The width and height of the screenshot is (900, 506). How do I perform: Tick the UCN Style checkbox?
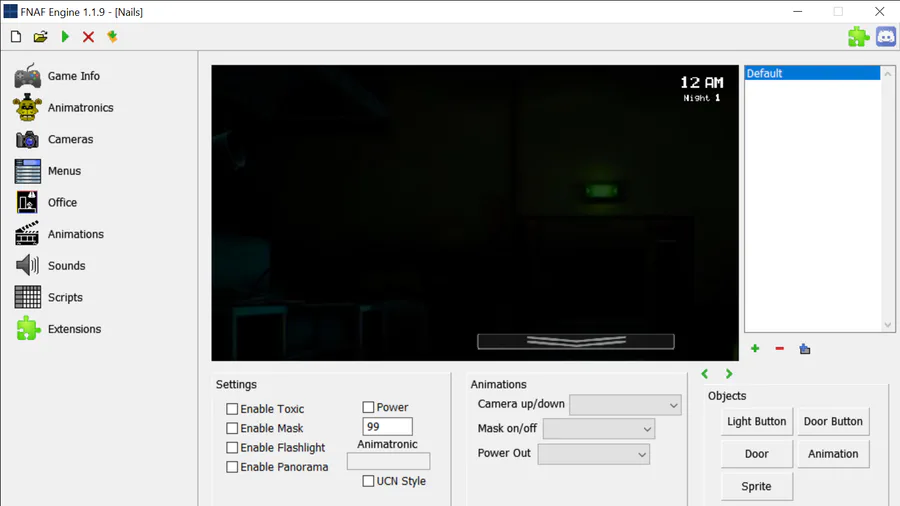tap(368, 481)
